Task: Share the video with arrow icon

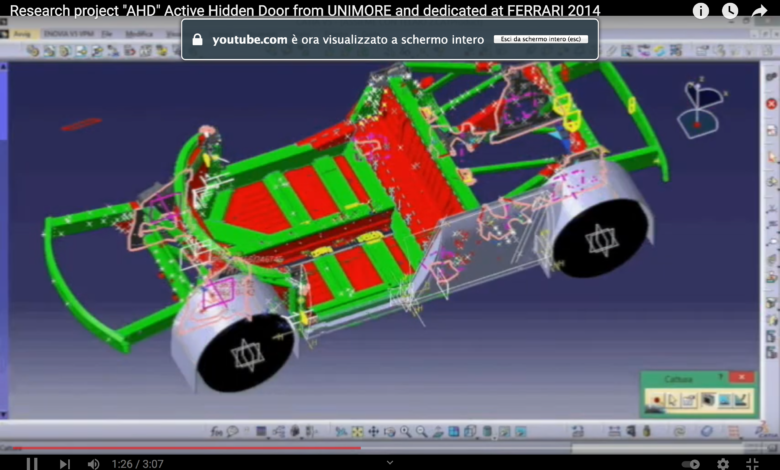Action: click(759, 11)
